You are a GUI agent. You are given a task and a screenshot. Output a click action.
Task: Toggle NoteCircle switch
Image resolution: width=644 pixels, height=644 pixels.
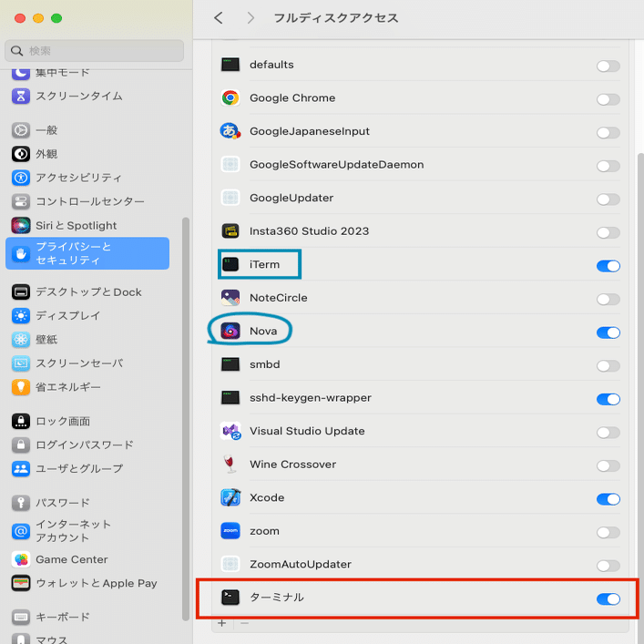[x=608, y=300]
